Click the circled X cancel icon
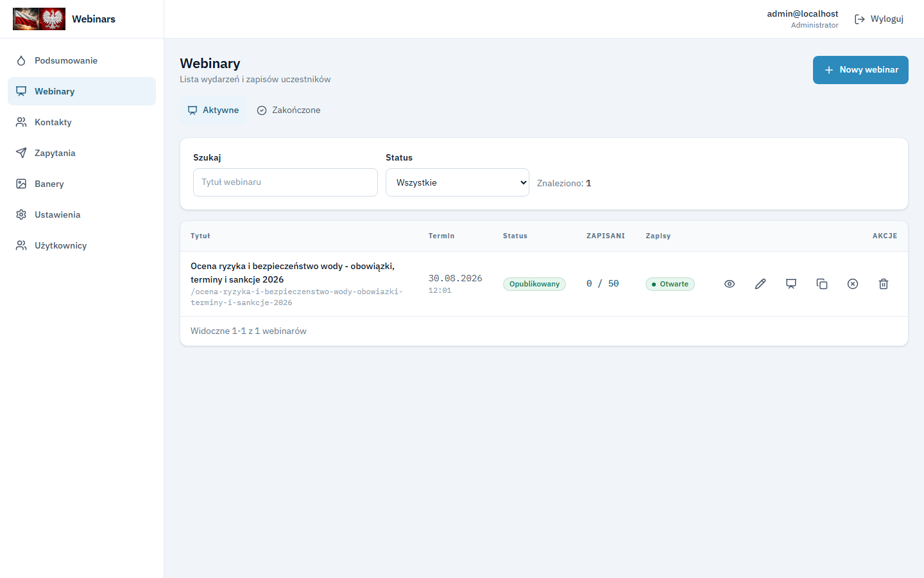Viewport: 924px width, 578px height. (853, 284)
